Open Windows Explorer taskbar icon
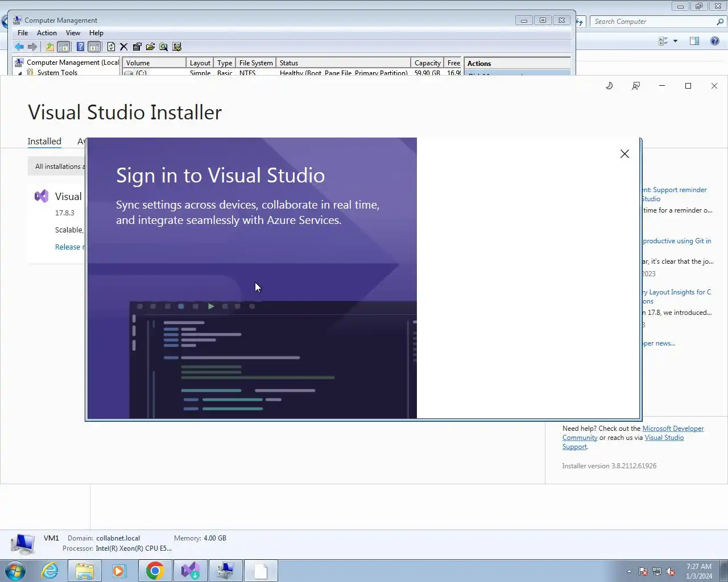The image size is (728, 582). point(85,571)
